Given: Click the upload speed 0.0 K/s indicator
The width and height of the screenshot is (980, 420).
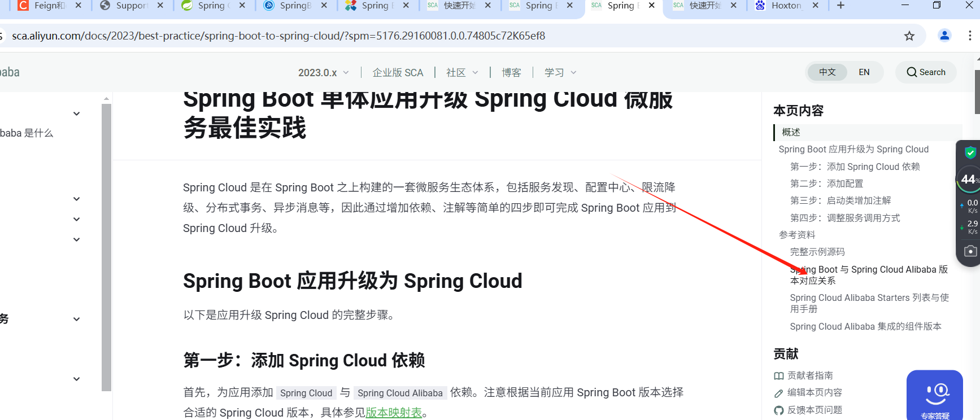Looking at the screenshot, I should click(x=969, y=206).
